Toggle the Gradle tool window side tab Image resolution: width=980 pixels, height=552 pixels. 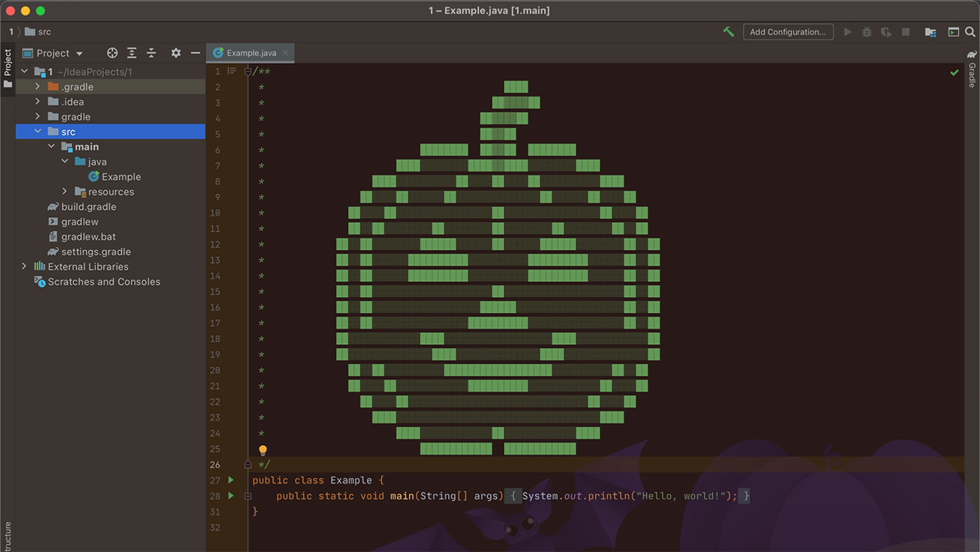click(972, 69)
